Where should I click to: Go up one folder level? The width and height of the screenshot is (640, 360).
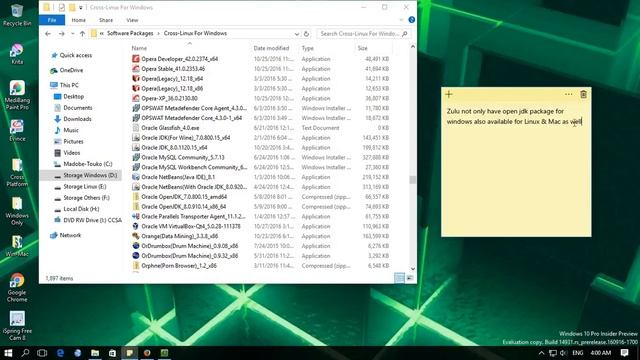pos(82,33)
